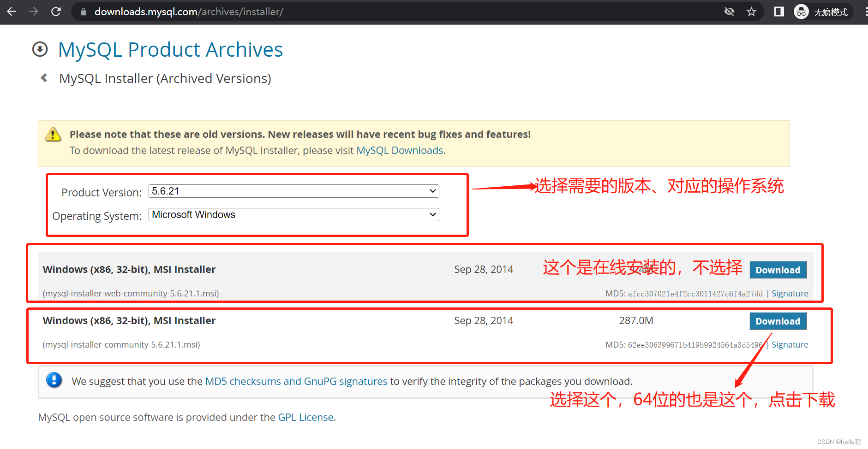The width and height of the screenshot is (868, 449).
Task: Open Signature link for web-community installer
Action: click(x=790, y=294)
